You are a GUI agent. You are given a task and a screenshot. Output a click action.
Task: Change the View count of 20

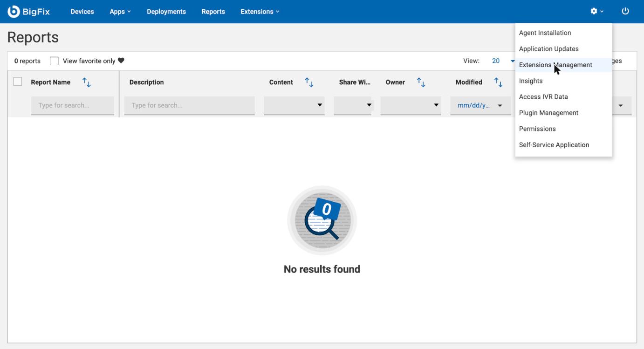(x=503, y=61)
